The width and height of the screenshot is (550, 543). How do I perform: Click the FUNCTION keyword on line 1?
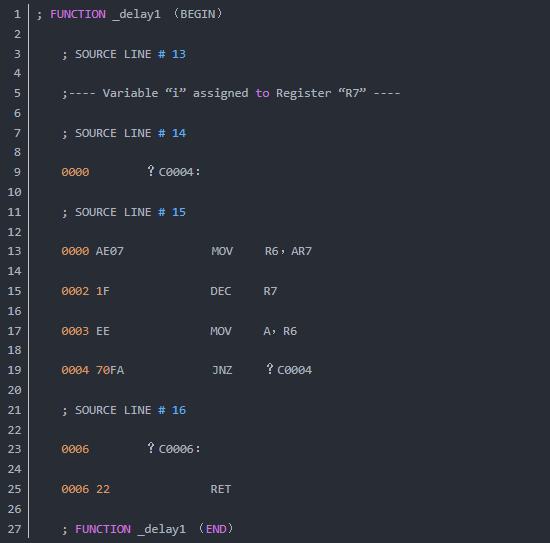pos(78,14)
